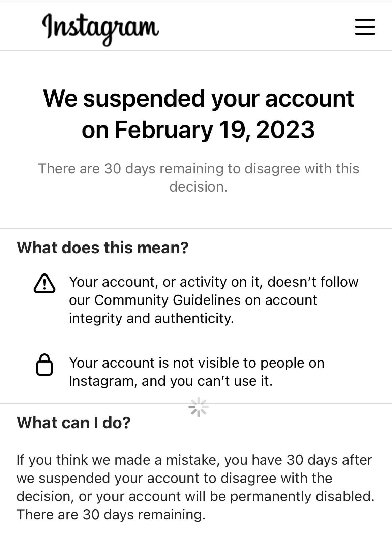Tap the gray '30 days remaining to disagree' subtitle
The image size is (392, 549).
[x=199, y=169]
